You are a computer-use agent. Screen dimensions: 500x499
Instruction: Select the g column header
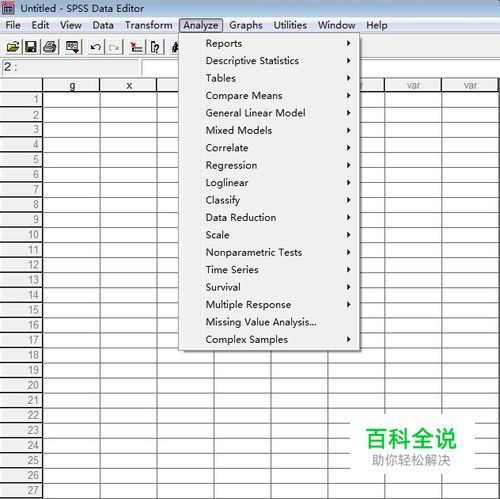[71, 85]
